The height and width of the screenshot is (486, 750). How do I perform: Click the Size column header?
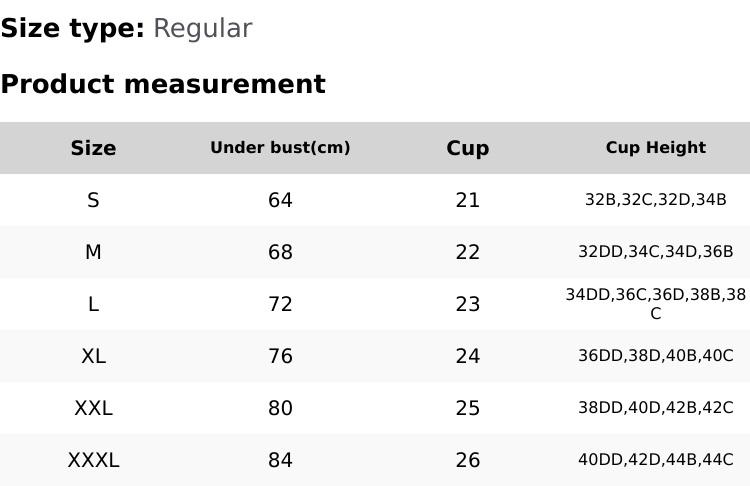tap(93, 148)
